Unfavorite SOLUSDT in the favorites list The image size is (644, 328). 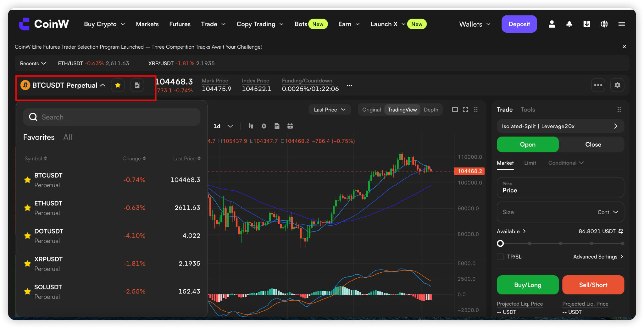[28, 292]
